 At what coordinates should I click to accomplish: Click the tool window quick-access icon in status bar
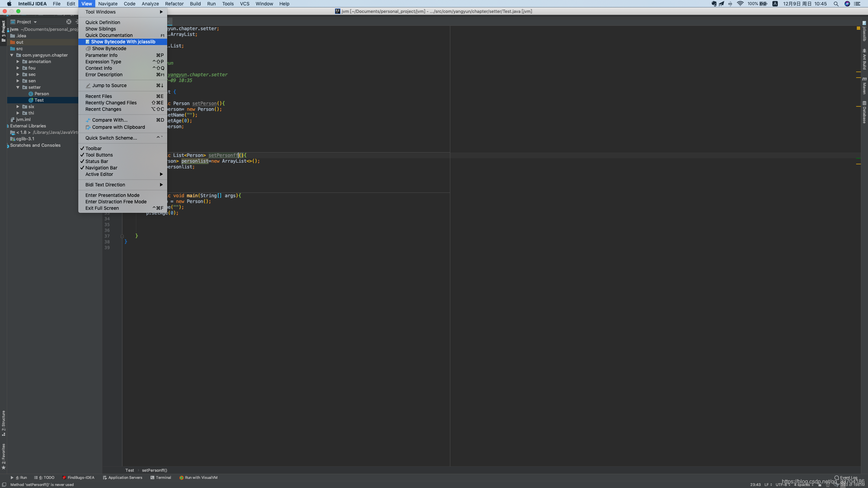[4, 485]
